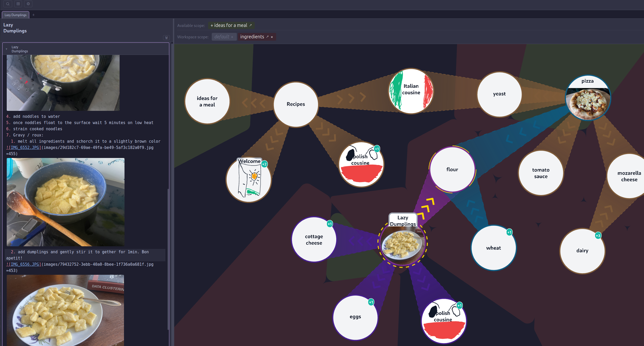Screen dimensions: 644x346
Task: Open settings gear icon in top toolbar
Action: click(28, 4)
